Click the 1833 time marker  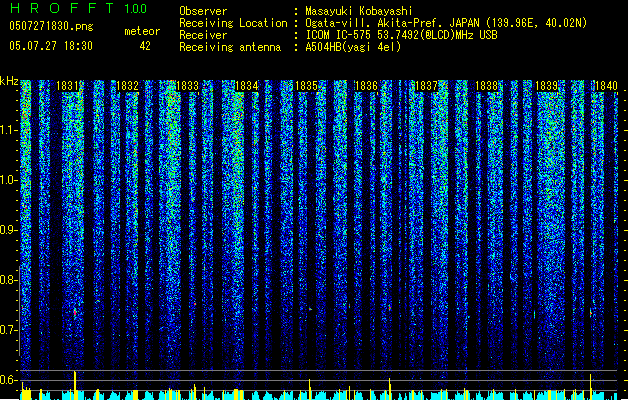[187, 85]
